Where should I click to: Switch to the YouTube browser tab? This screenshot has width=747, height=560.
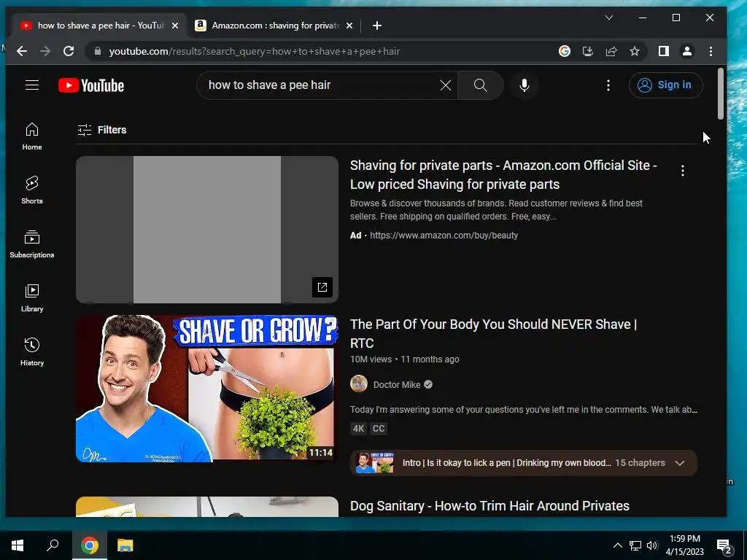[99, 26]
